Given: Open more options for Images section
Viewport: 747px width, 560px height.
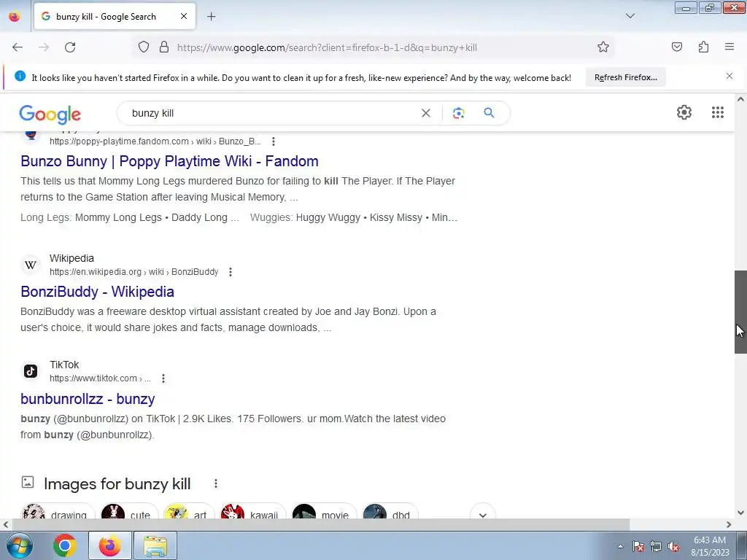Looking at the screenshot, I should [x=216, y=484].
